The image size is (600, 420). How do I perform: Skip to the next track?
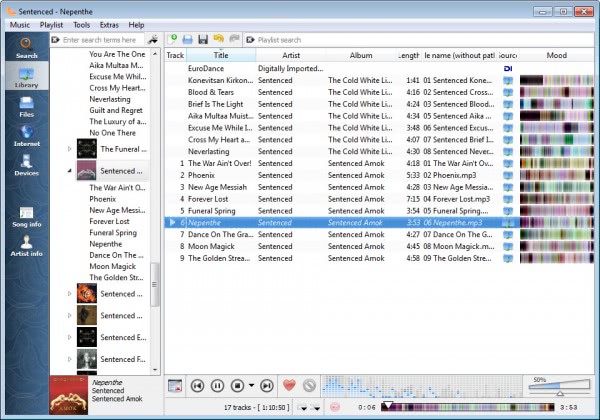tap(267, 386)
